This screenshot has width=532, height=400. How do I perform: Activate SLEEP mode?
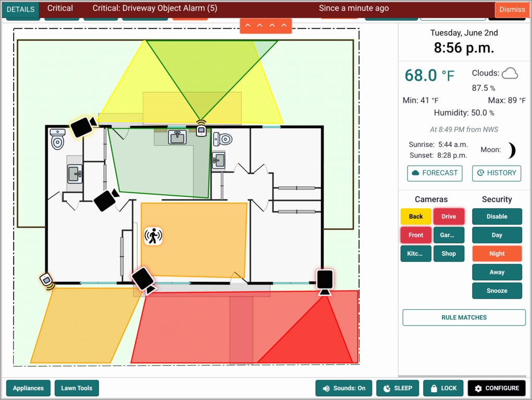point(398,388)
